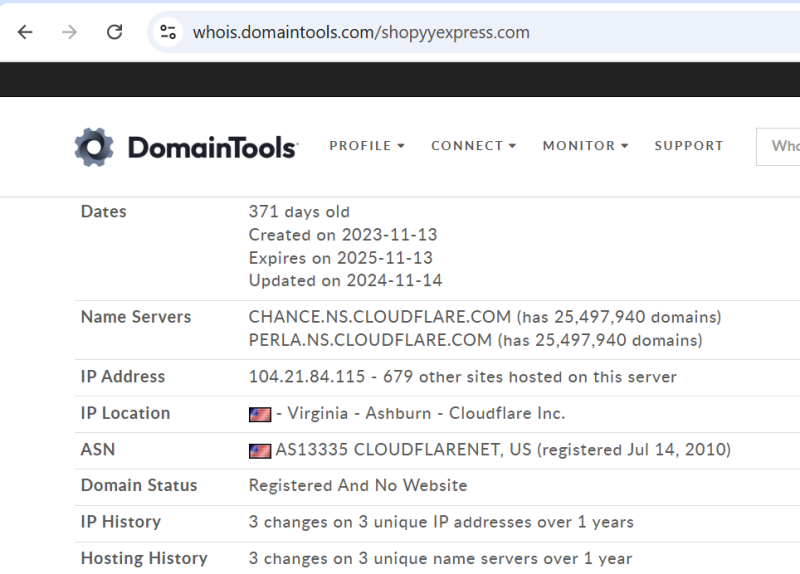Click the 'IP Address' row label
The image size is (800, 574).
coord(122,377)
